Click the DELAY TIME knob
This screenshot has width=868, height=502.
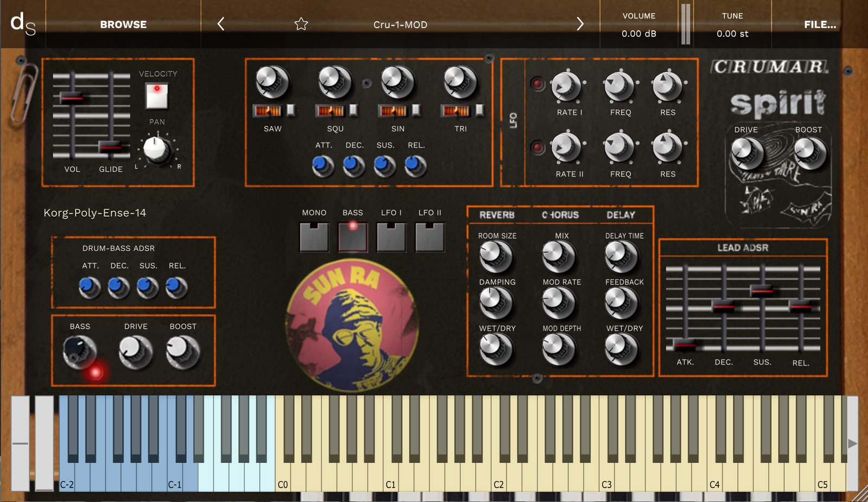pyautogui.click(x=621, y=256)
